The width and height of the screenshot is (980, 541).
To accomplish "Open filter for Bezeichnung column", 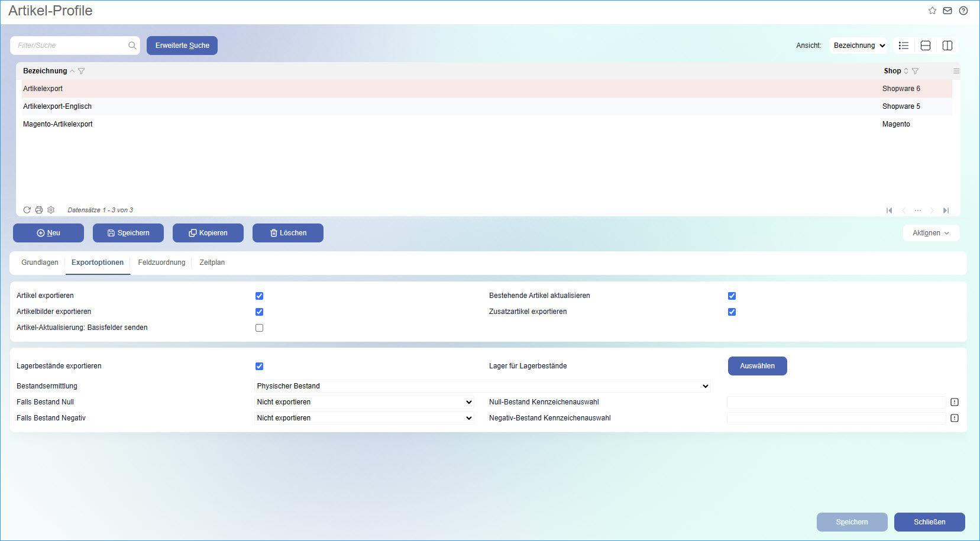I will click(x=82, y=71).
